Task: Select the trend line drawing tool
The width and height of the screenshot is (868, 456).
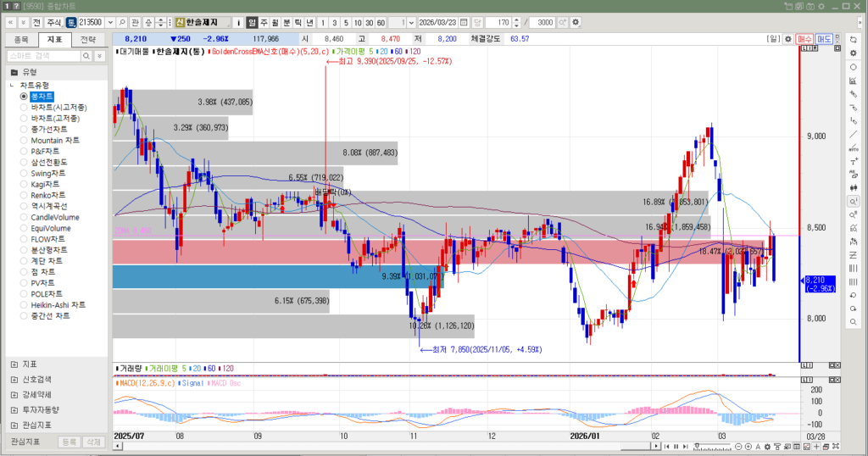Action: (853, 134)
